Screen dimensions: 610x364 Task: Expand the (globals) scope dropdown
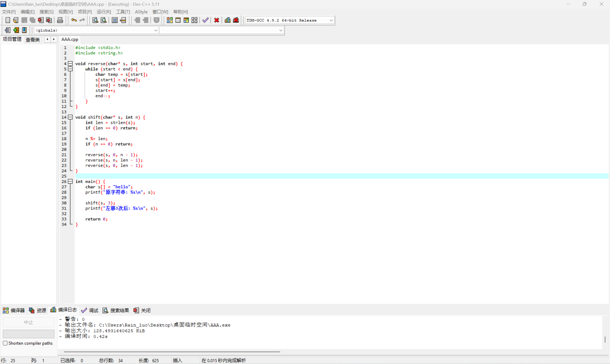click(x=156, y=30)
